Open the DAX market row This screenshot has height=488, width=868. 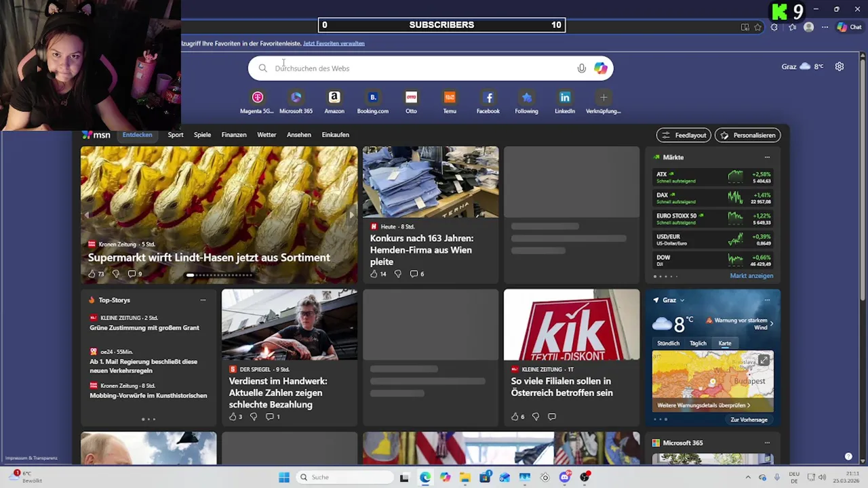pyautogui.click(x=713, y=198)
